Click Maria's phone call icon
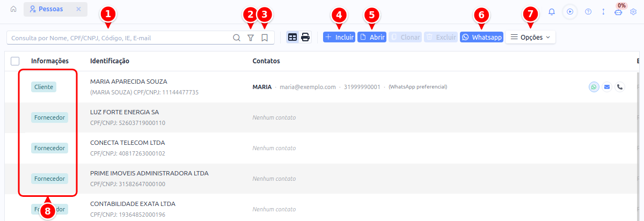The height and width of the screenshot is (221, 644). (x=620, y=86)
